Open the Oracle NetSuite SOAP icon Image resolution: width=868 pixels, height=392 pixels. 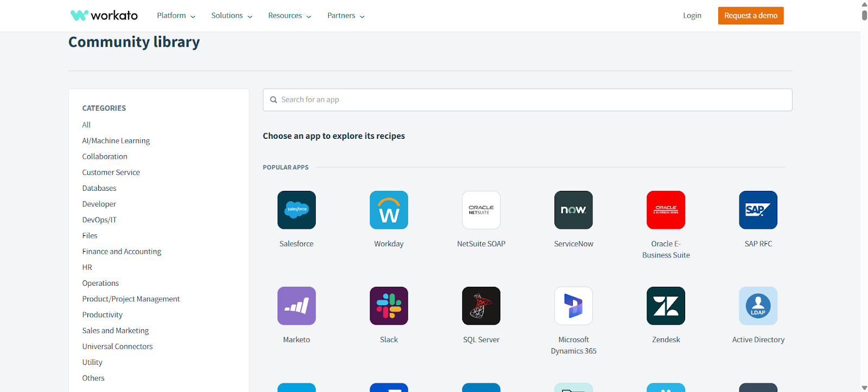click(x=481, y=210)
